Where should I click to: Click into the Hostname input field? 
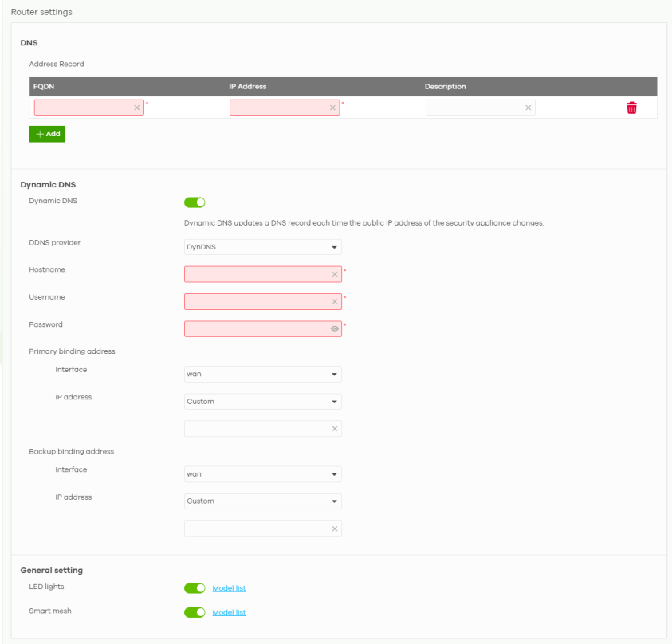255,274
